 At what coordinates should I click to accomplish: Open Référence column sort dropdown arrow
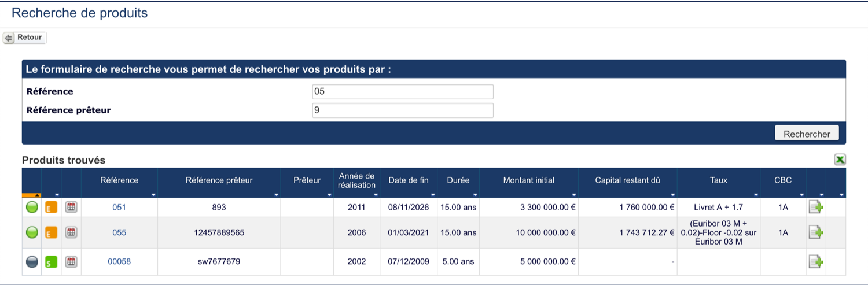pos(153,195)
